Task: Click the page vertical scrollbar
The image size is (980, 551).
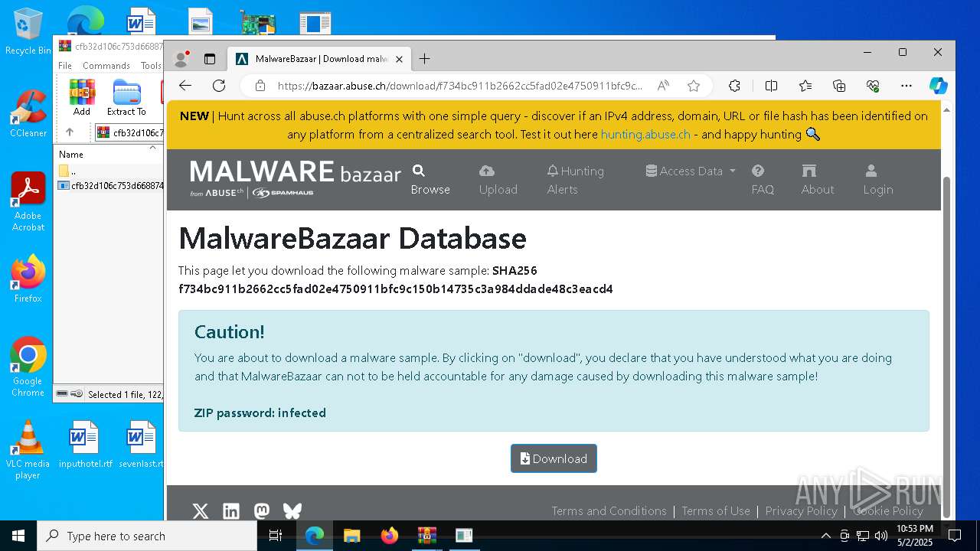Action: point(947,347)
